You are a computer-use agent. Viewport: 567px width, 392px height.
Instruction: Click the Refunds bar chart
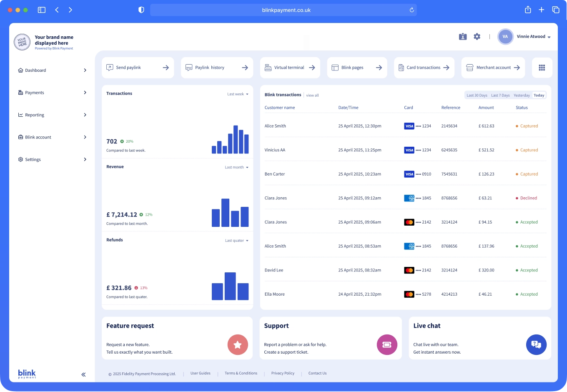(x=230, y=286)
